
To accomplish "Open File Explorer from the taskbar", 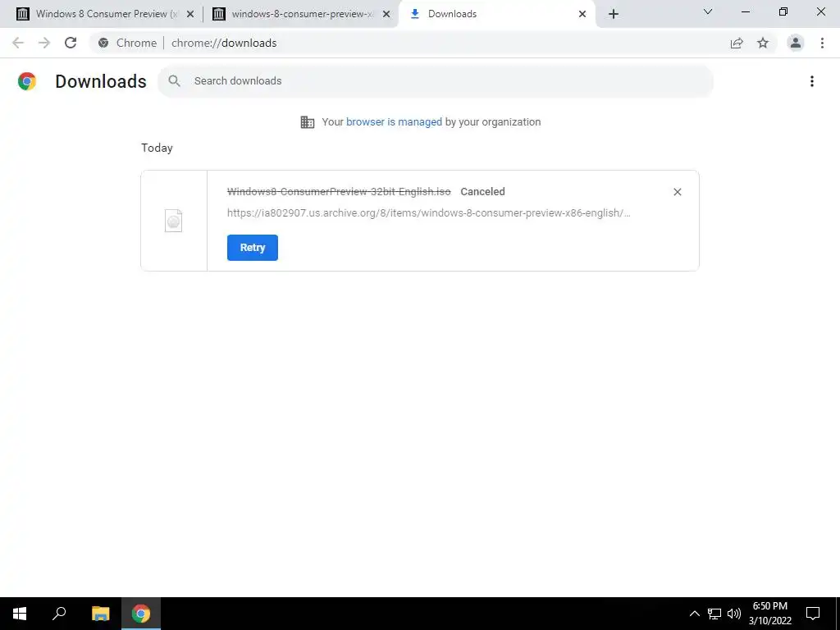I will pos(100,614).
